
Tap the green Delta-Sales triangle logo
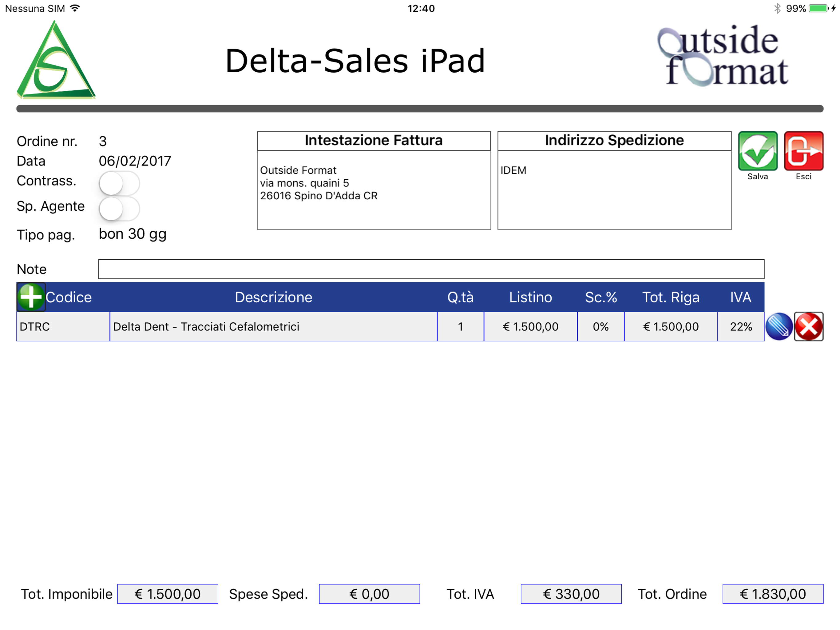click(56, 61)
